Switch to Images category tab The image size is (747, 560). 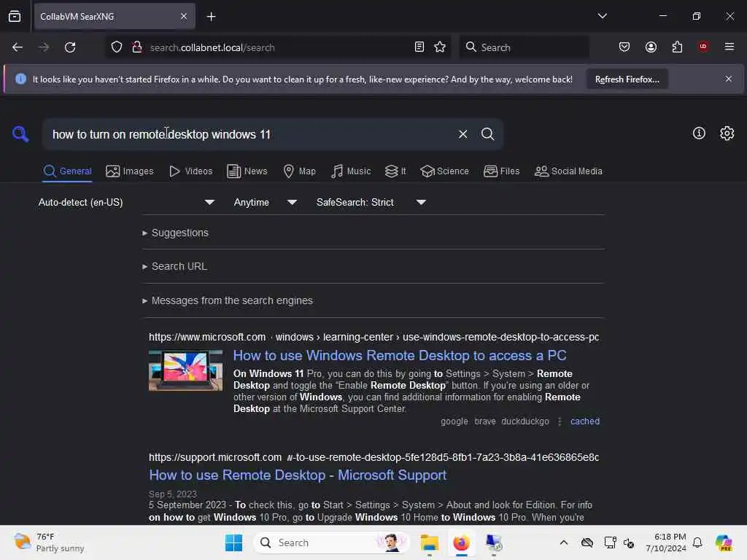[x=130, y=171]
